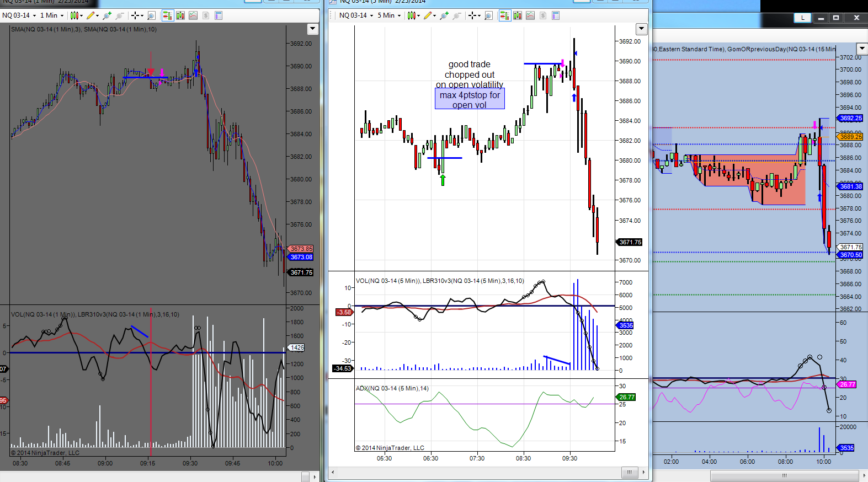Viewport: 868px width, 482px height.
Task: Zoom in on the 1 Min chart
Action: click(107, 15)
